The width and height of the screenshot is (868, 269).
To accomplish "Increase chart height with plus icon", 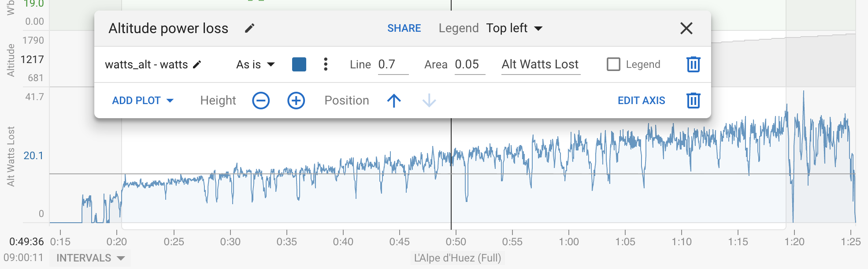I will (296, 101).
